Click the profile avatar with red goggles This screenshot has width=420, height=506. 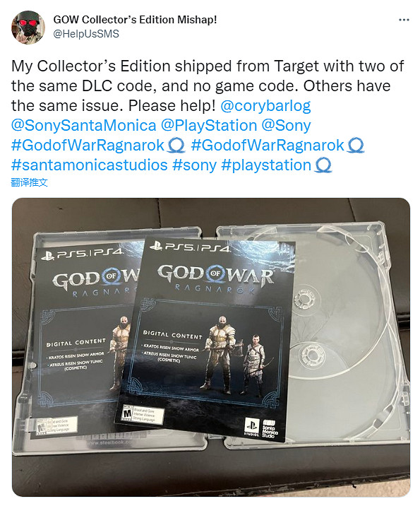(28, 28)
